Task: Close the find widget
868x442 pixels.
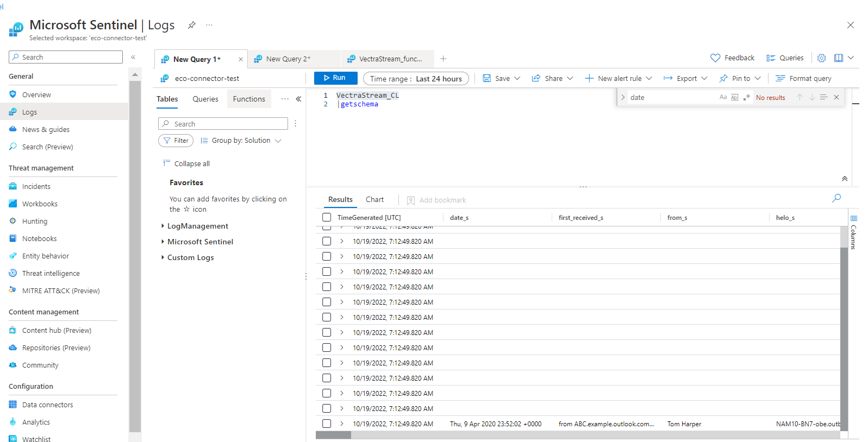Action: 836,97
